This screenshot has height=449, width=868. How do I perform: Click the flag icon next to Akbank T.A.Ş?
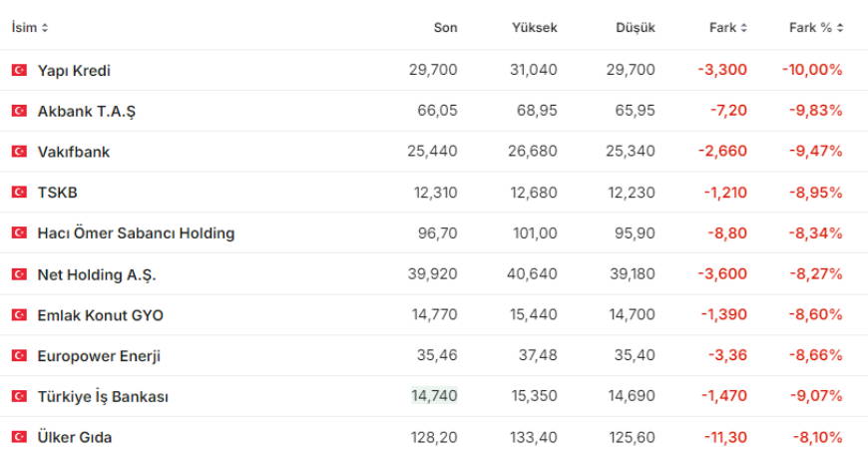pyautogui.click(x=19, y=111)
